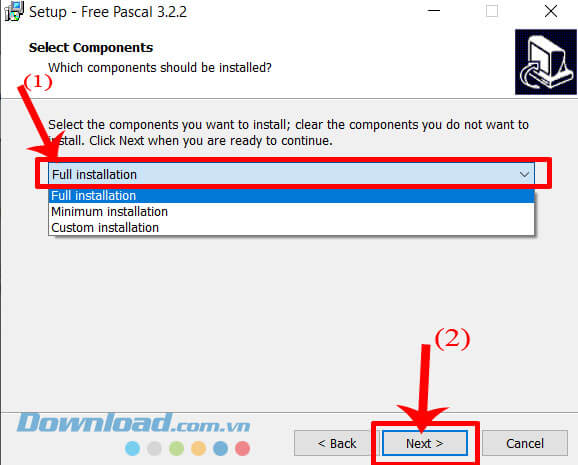Minimize the setup window
Viewport: 578px width, 465px height.
434,11
